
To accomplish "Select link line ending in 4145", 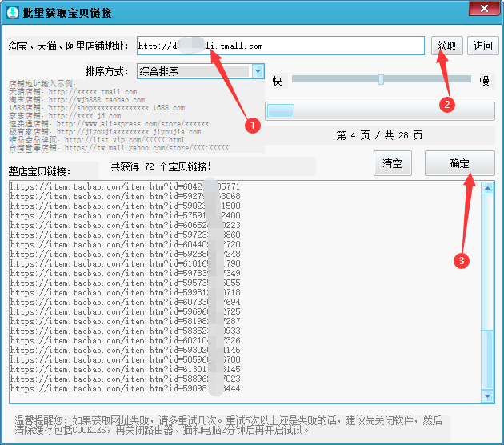I will pos(125,350).
